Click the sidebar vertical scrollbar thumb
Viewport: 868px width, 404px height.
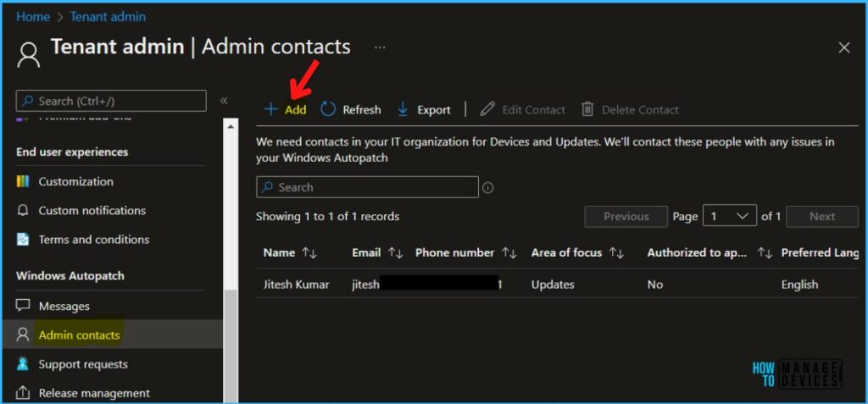click(231, 346)
